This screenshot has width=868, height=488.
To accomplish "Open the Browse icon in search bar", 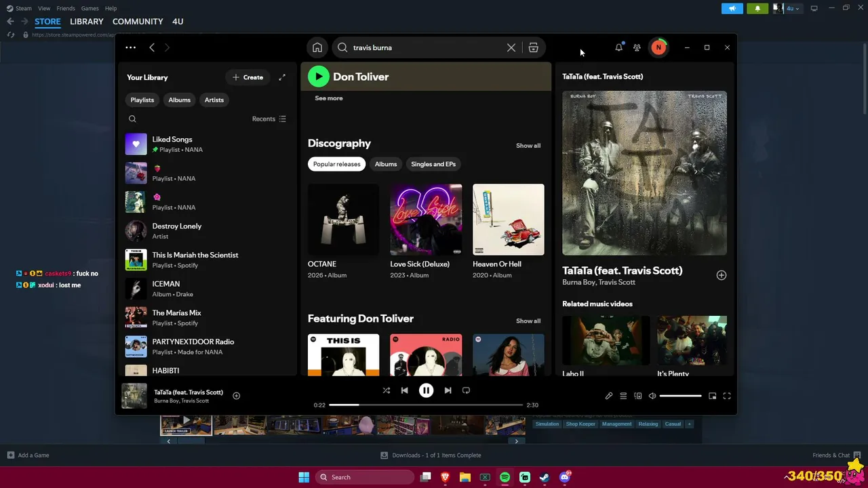I will (534, 47).
